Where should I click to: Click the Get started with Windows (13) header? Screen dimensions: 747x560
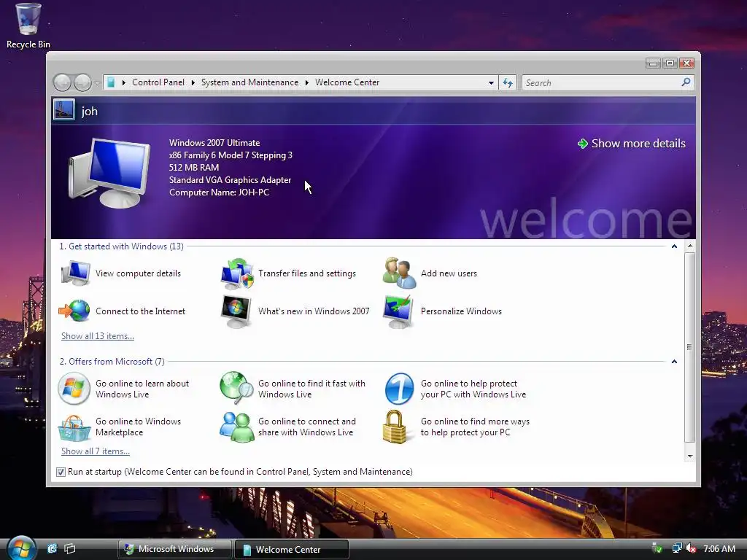(122, 246)
